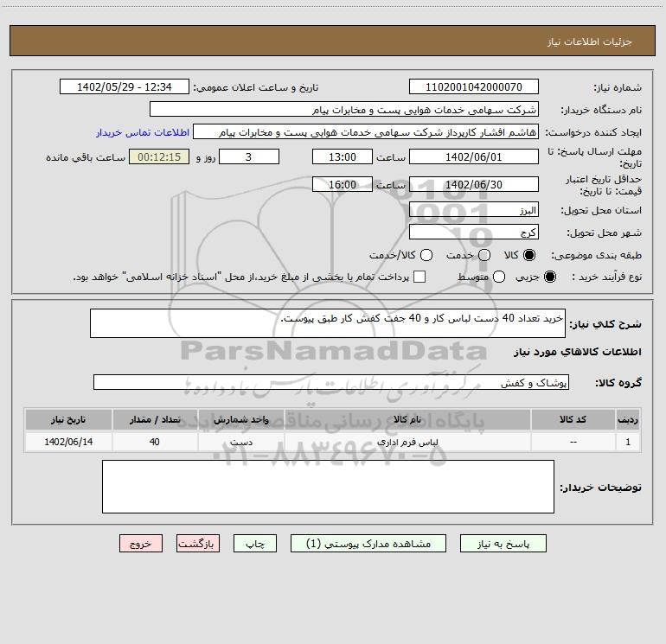Click مشاهده مدارک پیوستی (1) button
666x644 pixels.
[368, 544]
